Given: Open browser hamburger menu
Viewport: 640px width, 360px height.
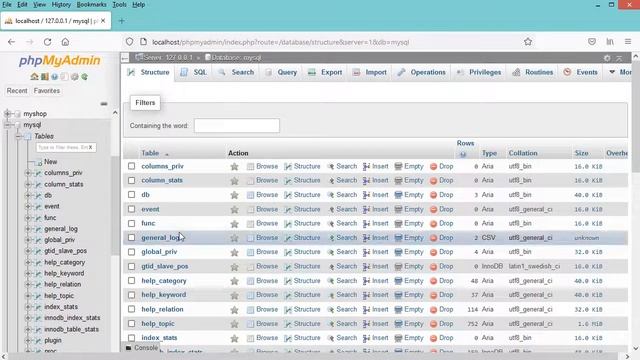Looking at the screenshot, I should tap(628, 42).
